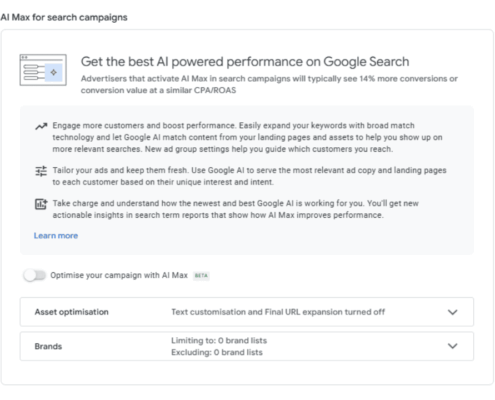Click the BETA badge next to AI Max
Image resolution: width=495 pixels, height=400 pixels.
[201, 276]
